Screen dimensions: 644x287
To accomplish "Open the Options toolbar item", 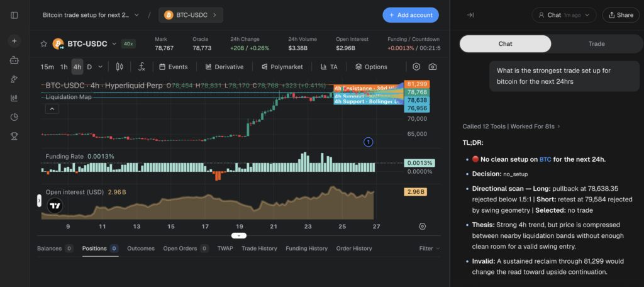I will (371, 67).
